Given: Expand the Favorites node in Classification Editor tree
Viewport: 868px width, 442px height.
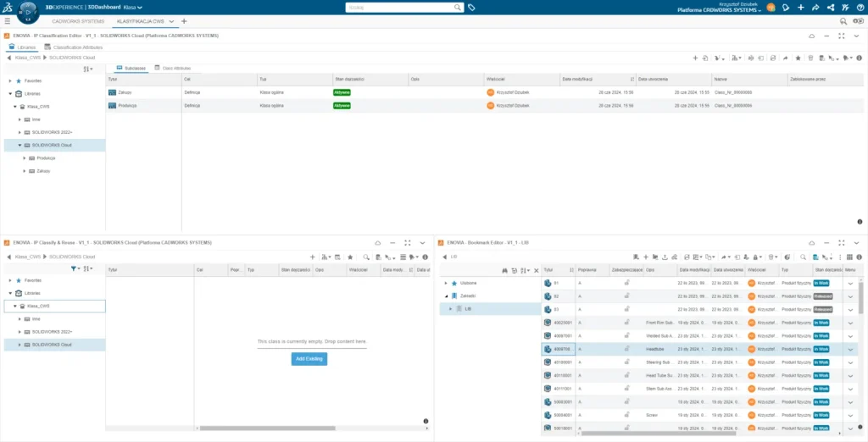Looking at the screenshot, I should pyautogui.click(x=10, y=80).
